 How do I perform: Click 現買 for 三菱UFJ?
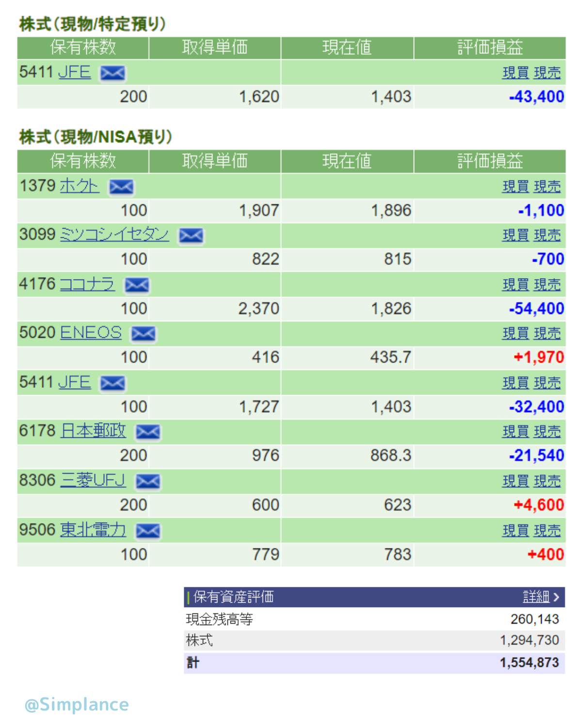point(515,481)
